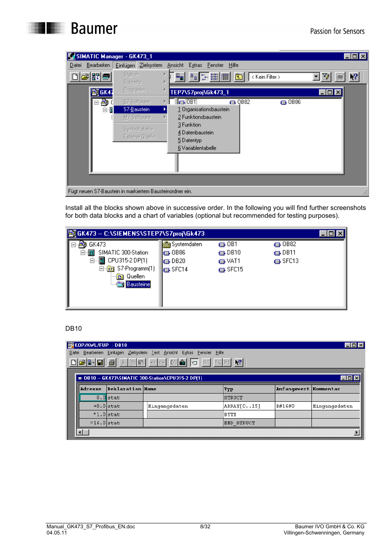The height and width of the screenshot is (555, 392).
Task: Open Einfügen menu in SIMATIC Manager
Action: tap(125, 65)
